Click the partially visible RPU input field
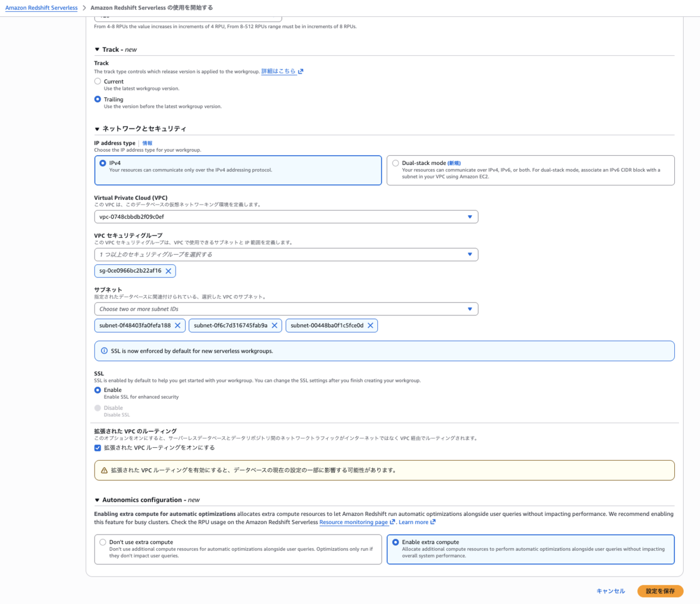The width and height of the screenshot is (700, 604). pyautogui.click(x=188, y=19)
